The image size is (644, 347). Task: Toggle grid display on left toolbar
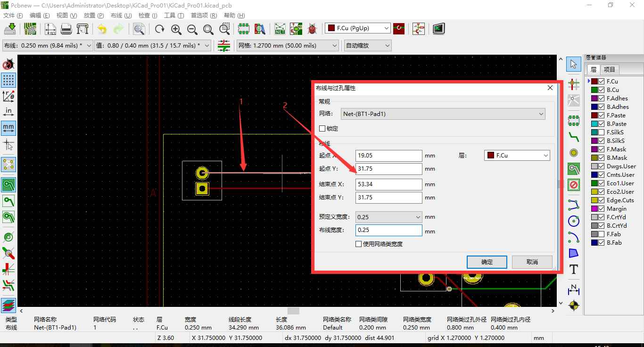click(x=8, y=80)
